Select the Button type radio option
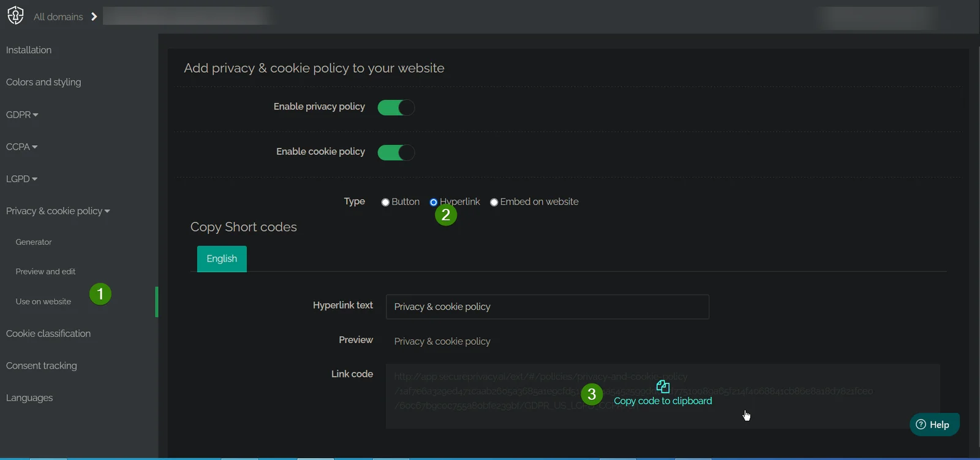Screen dimensions: 980x460 [385, 202]
